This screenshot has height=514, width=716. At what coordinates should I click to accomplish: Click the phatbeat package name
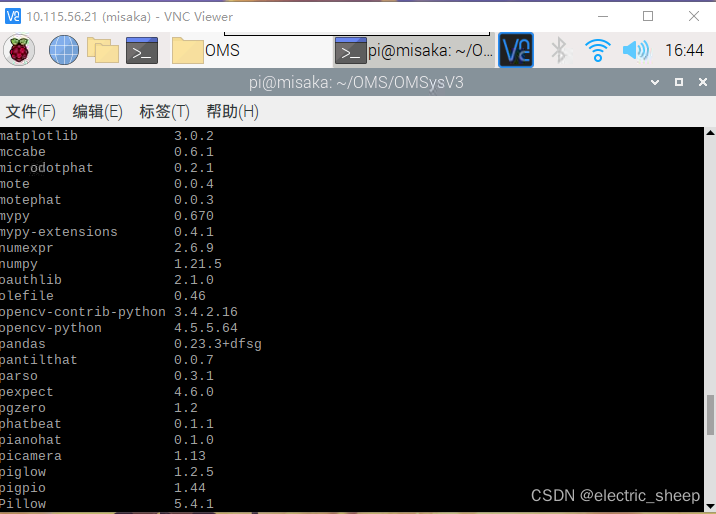pos(30,424)
